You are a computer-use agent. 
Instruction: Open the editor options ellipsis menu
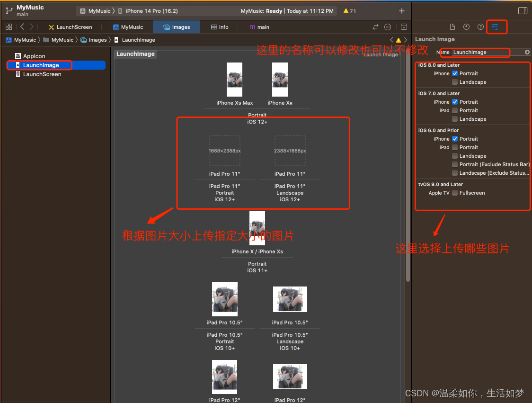tap(387, 27)
